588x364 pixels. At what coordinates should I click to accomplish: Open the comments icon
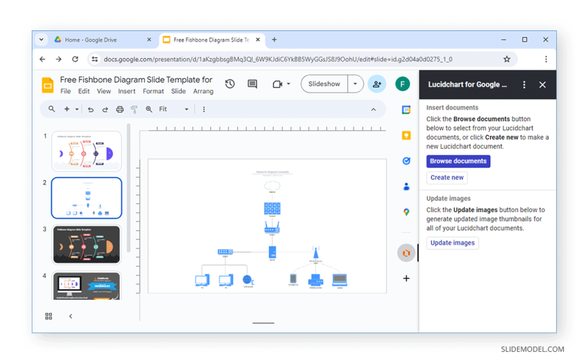pos(252,84)
